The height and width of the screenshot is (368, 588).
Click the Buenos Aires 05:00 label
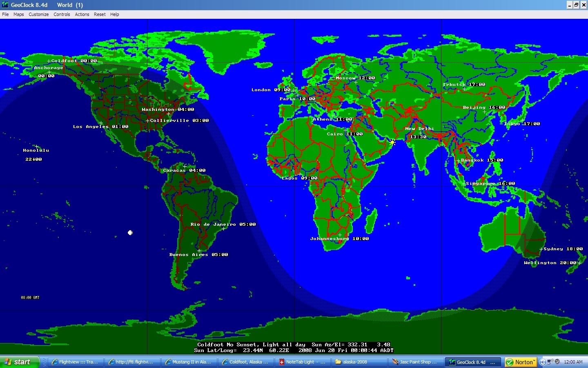click(x=199, y=255)
